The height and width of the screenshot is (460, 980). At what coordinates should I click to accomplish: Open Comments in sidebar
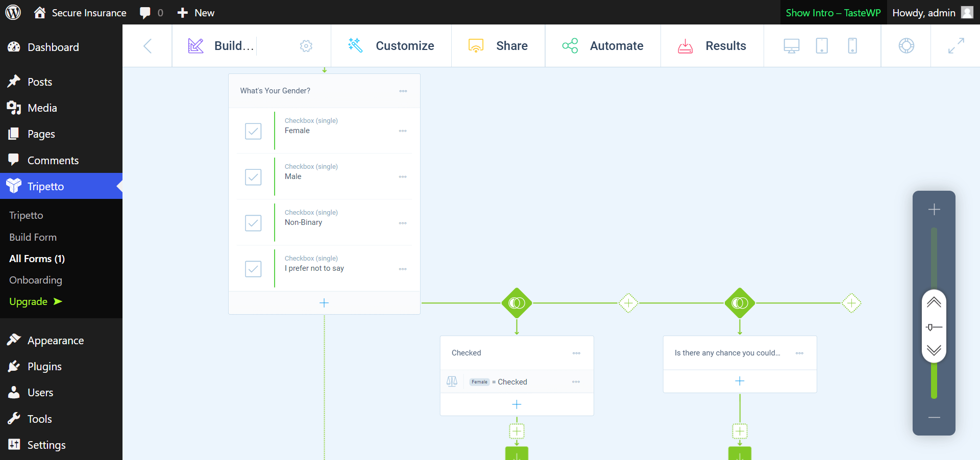click(x=61, y=160)
